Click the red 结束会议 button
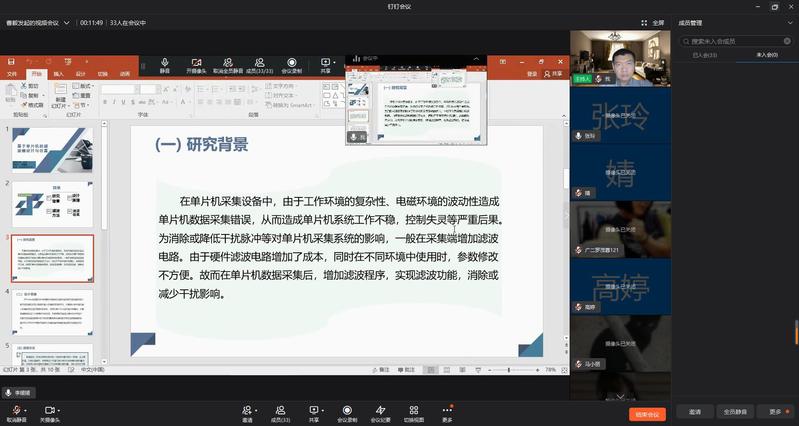The image size is (799, 426). pyautogui.click(x=647, y=413)
